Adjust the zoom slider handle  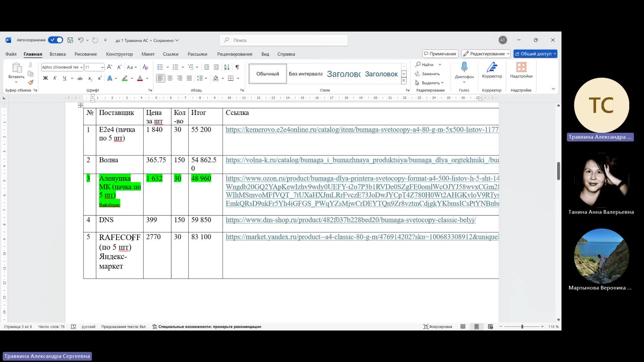point(522,326)
